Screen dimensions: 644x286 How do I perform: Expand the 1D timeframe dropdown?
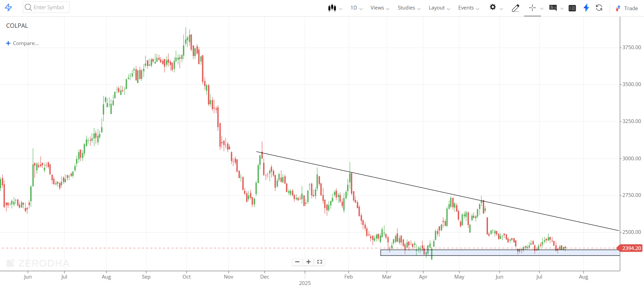pos(356,8)
